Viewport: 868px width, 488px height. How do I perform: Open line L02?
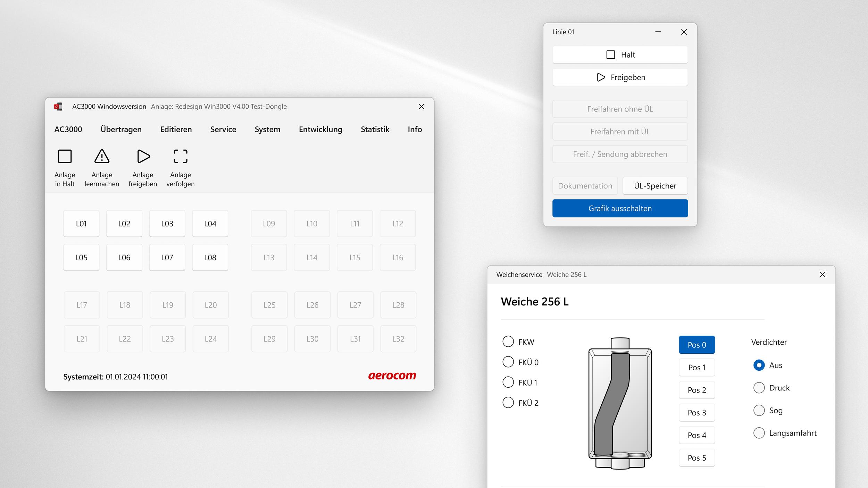point(124,224)
